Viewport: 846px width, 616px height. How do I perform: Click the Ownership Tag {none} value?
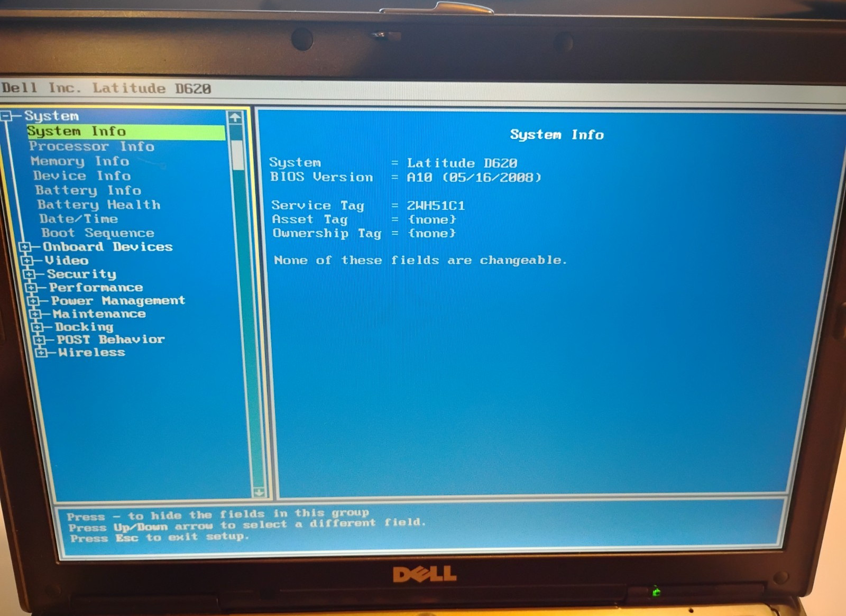coord(431,233)
